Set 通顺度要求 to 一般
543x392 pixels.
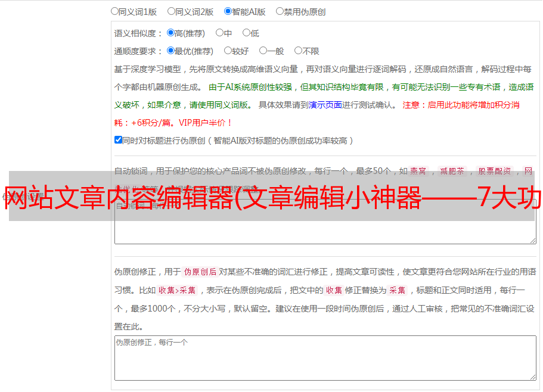pos(263,51)
